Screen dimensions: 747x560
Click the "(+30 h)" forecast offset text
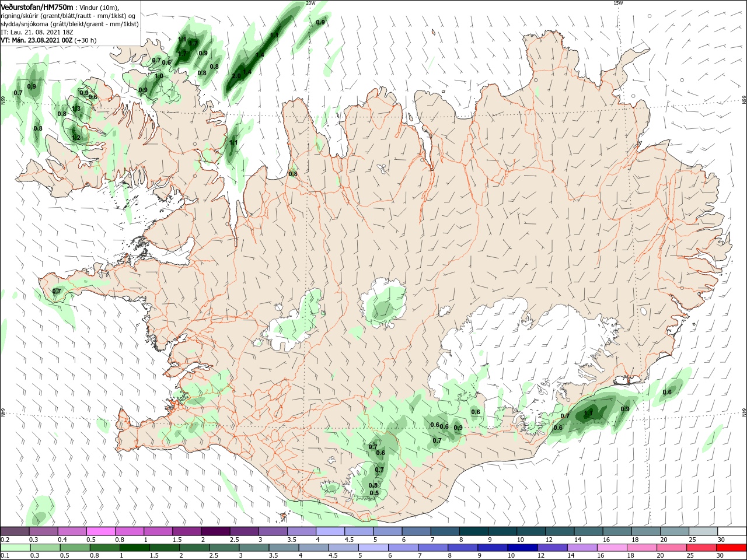click(x=85, y=40)
